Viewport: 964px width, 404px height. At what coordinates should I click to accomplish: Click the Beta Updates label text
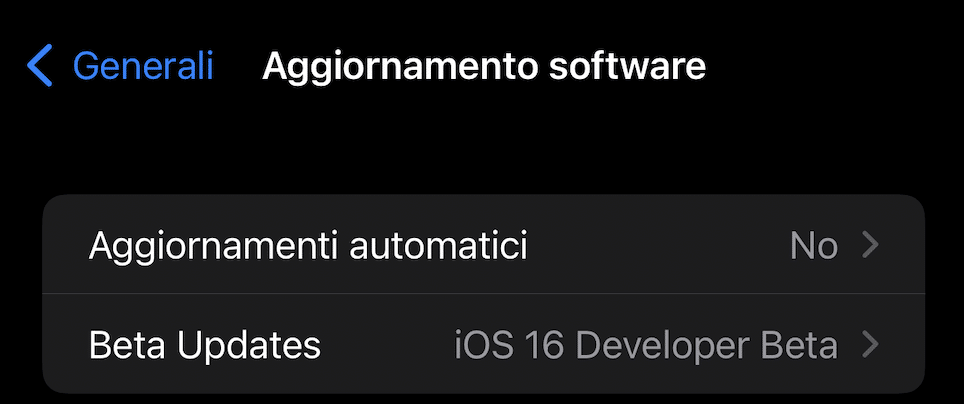205,346
